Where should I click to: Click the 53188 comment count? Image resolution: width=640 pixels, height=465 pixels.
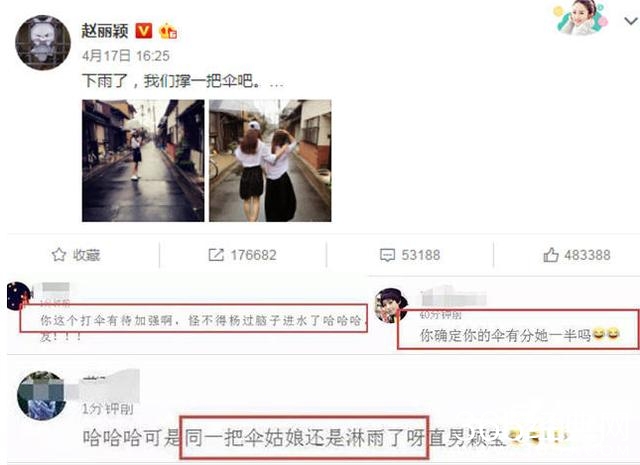coord(420,255)
